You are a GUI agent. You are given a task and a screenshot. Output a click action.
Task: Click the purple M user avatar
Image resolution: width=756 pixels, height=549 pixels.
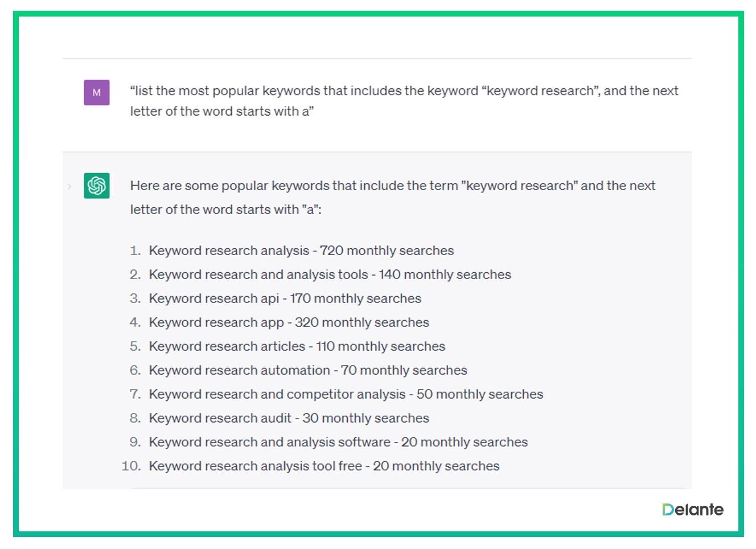(x=97, y=93)
